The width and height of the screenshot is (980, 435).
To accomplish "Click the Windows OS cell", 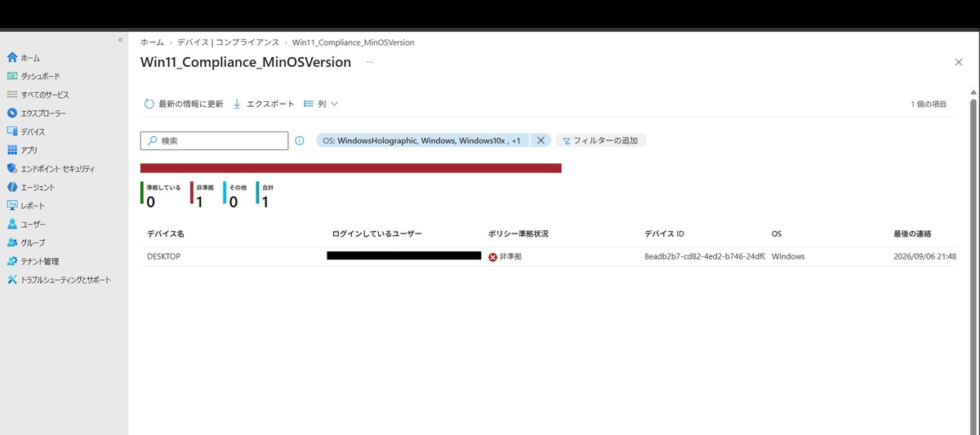I will tap(788, 256).
